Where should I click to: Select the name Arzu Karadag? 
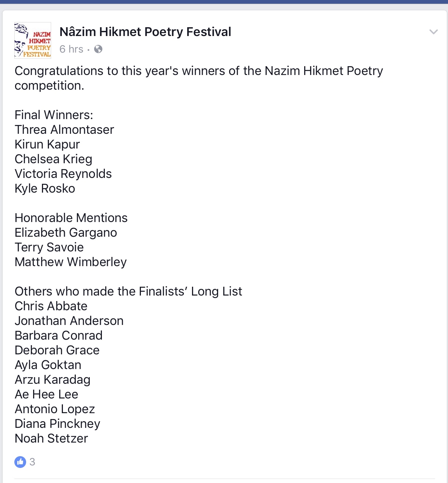(x=52, y=380)
